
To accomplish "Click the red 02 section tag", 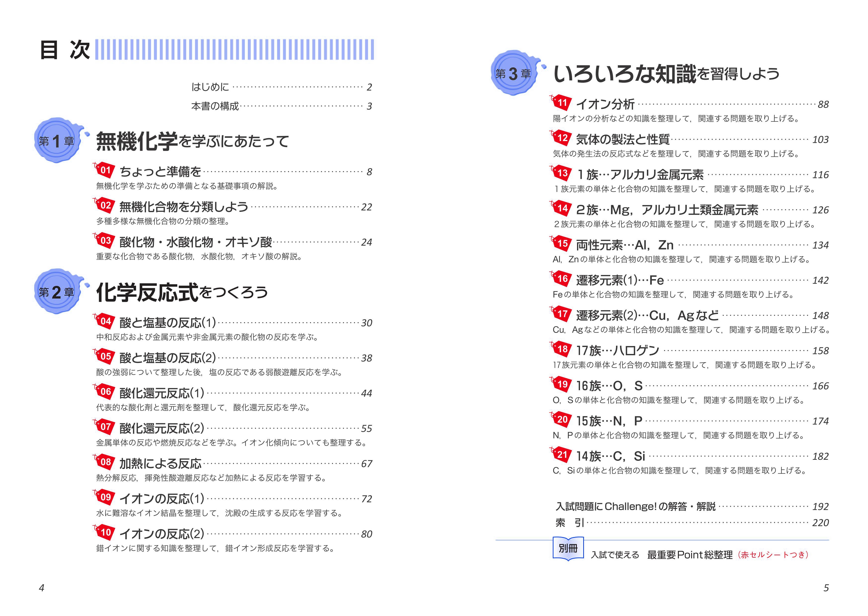I will [x=104, y=205].
